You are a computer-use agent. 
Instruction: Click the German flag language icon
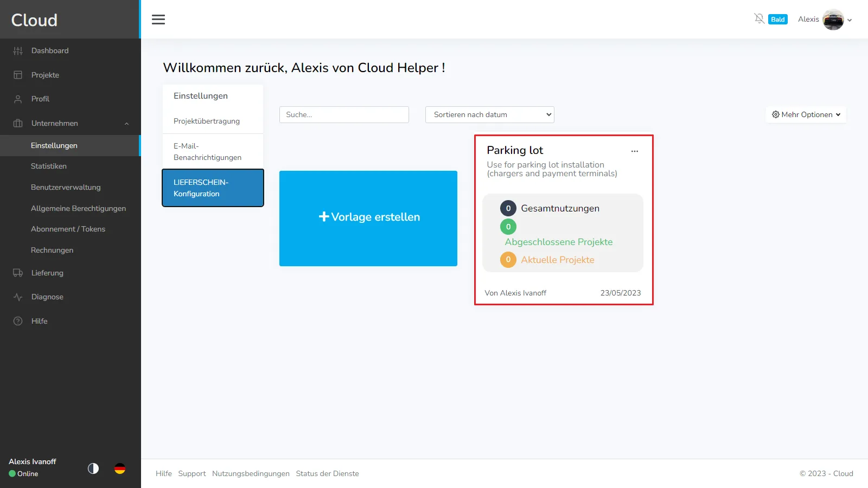[120, 468]
